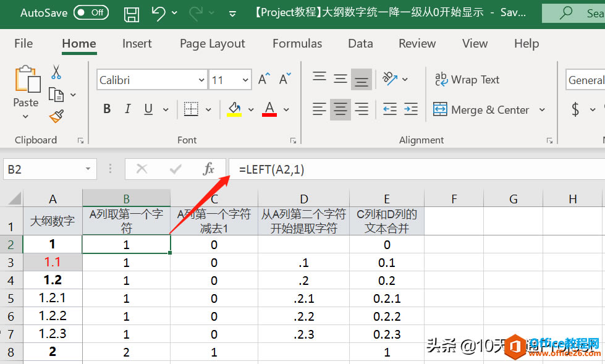The image size is (605, 364).
Task: Open the Calibri font name dropdown
Action: click(202, 80)
